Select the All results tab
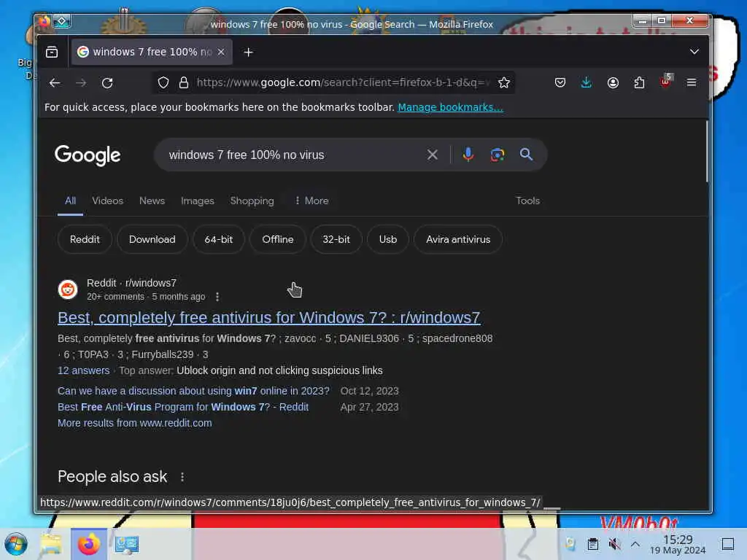 pos(71,201)
